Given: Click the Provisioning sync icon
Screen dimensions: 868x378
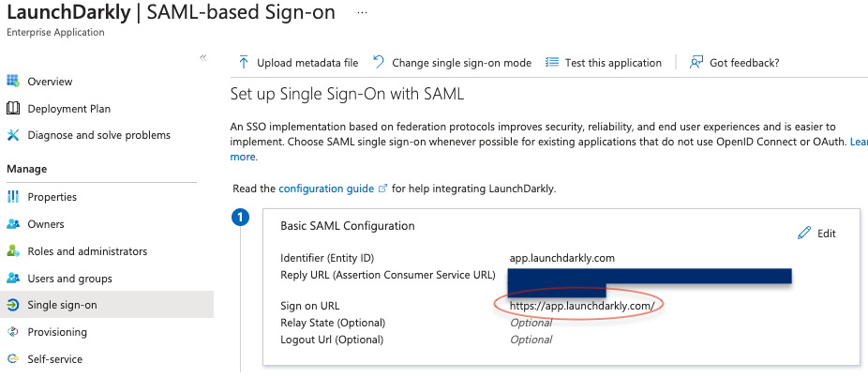Looking at the screenshot, I should [13, 332].
